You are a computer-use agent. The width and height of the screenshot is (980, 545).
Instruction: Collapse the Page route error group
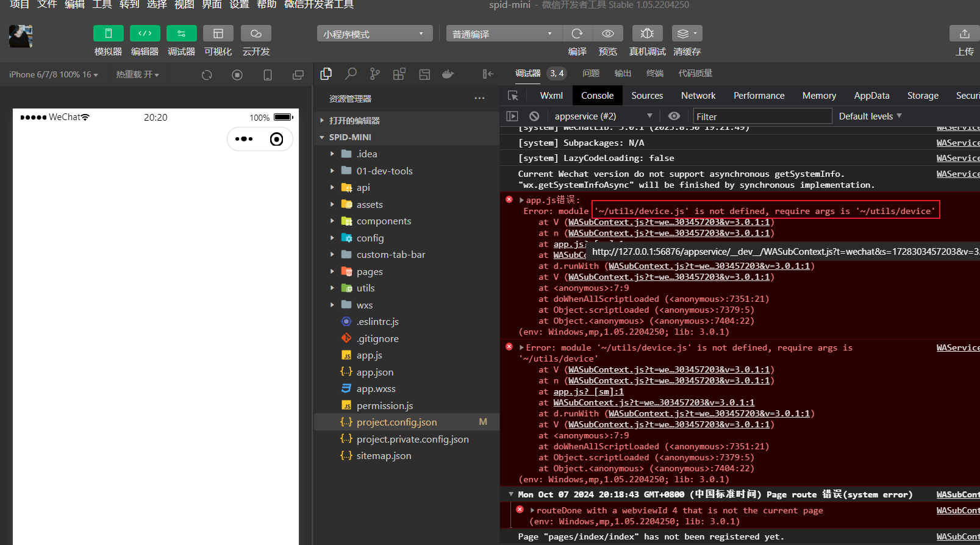[x=511, y=494]
